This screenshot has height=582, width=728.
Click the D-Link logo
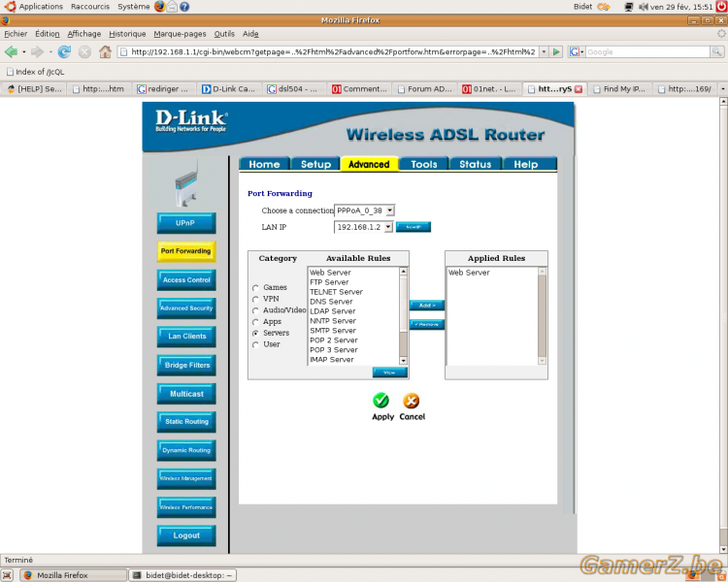pyautogui.click(x=191, y=121)
